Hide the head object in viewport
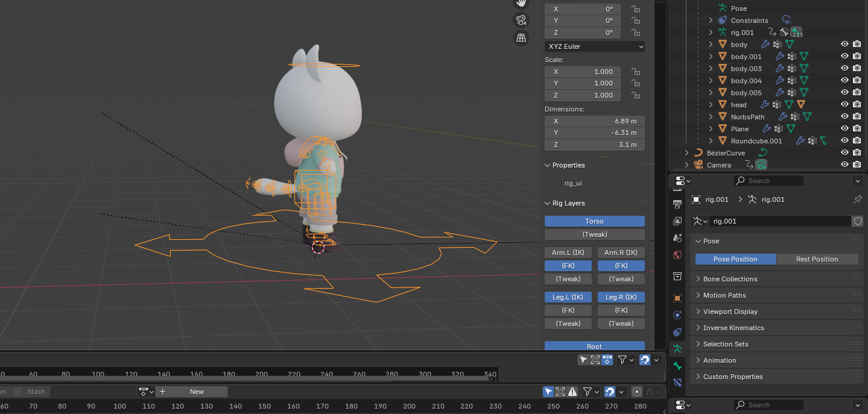The width and height of the screenshot is (868, 414). click(844, 105)
